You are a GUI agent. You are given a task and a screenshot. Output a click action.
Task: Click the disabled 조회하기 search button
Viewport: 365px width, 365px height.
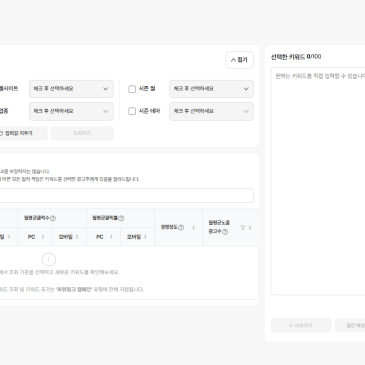(x=82, y=133)
